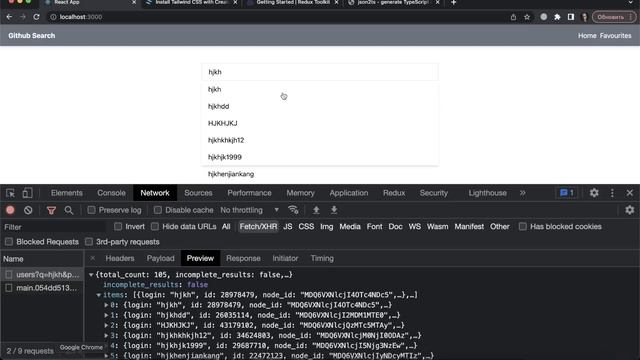This screenshot has height=360, width=640.
Task: Check Blocked Requests checkbox
Action: (9, 242)
